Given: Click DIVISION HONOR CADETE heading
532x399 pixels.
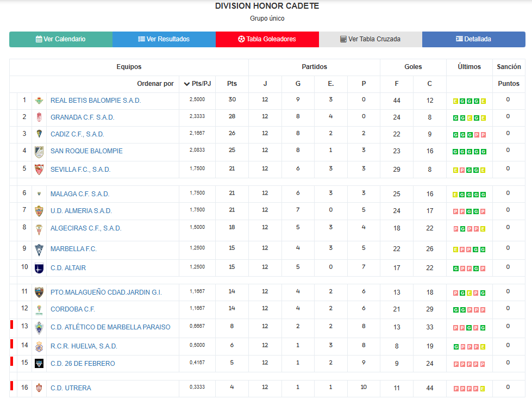Looking at the screenshot, I should pyautogui.click(x=267, y=6).
